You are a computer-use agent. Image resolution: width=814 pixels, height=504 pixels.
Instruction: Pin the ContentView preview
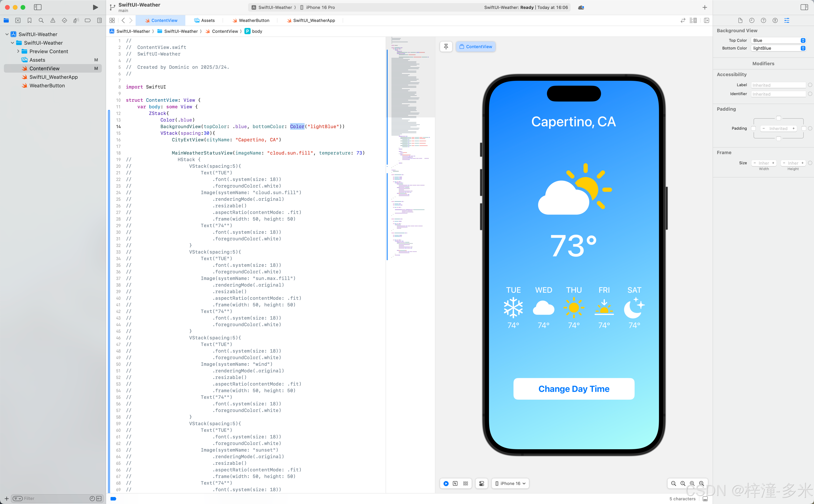[x=446, y=47]
